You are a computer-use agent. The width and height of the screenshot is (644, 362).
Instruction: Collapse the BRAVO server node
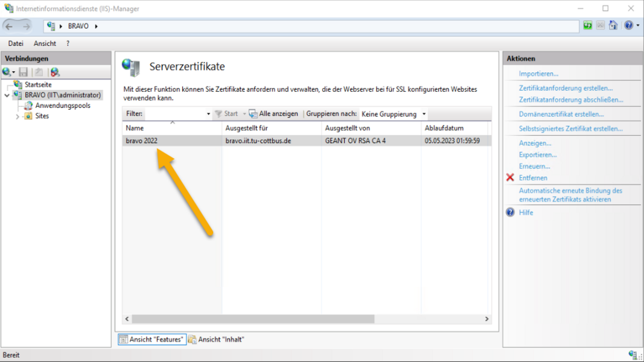coord(7,95)
